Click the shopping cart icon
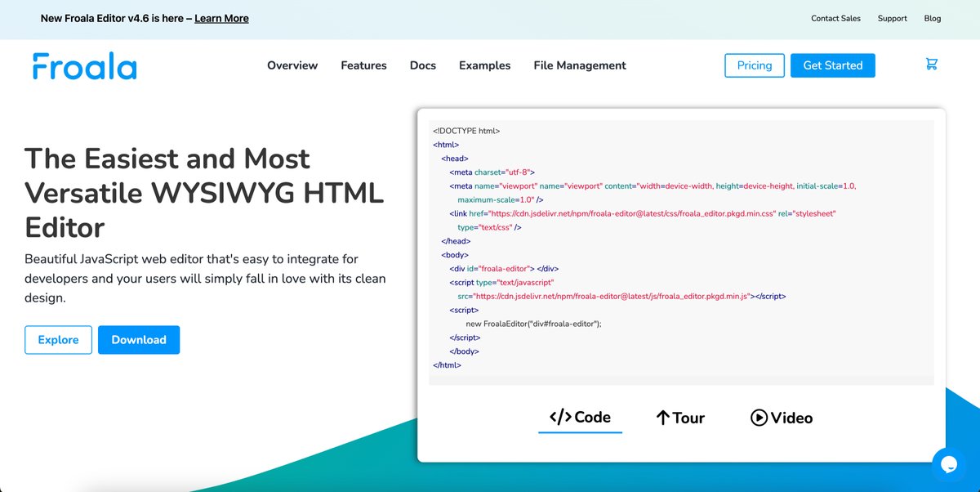 pos(931,64)
